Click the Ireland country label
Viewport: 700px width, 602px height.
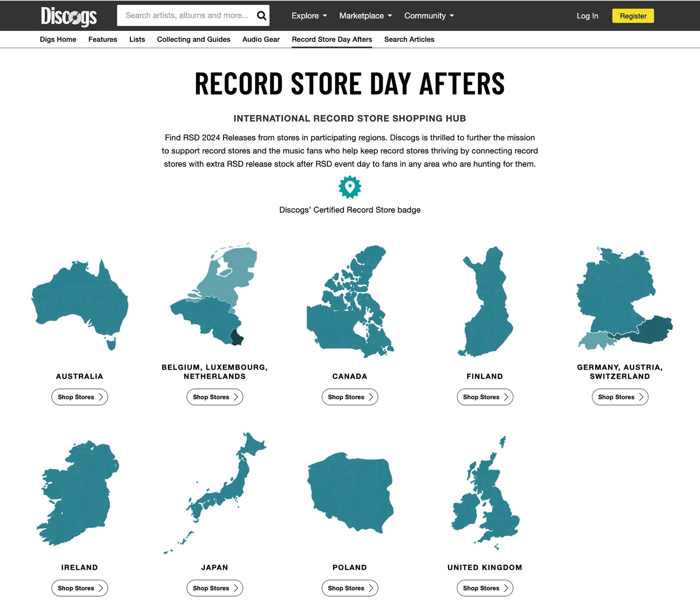coord(79,568)
